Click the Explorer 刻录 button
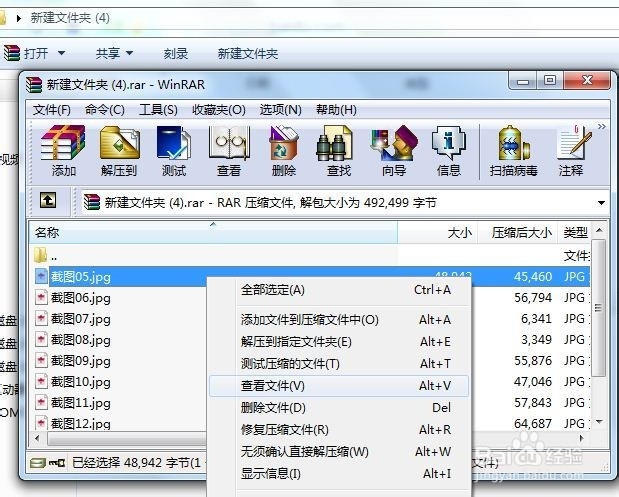Viewport: 619px width, 497px height. (x=176, y=53)
